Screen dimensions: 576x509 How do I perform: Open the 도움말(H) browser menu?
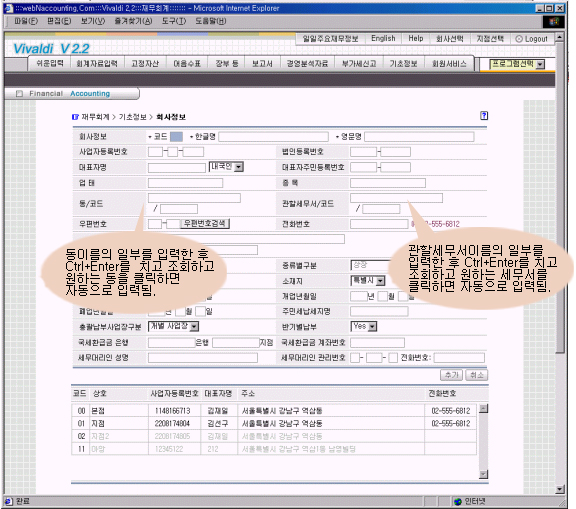tap(210, 21)
